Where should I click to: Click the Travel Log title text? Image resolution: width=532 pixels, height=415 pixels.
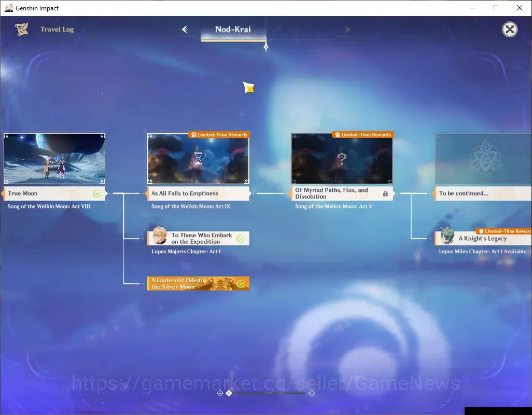(57, 30)
